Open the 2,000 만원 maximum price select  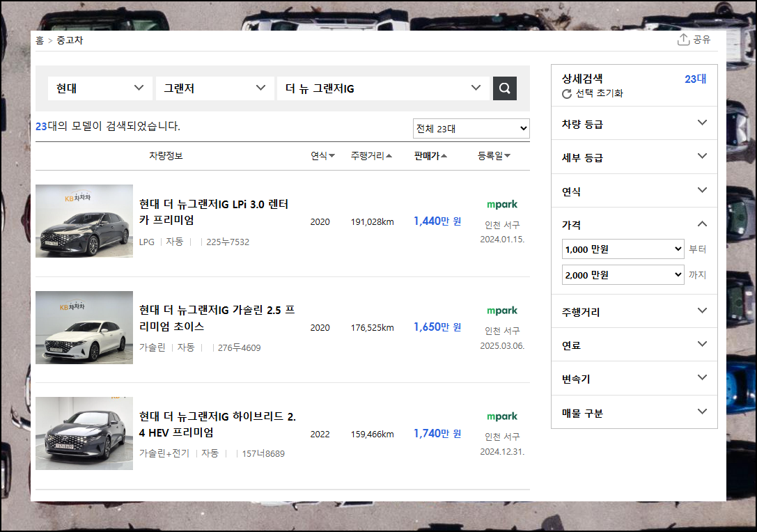pyautogui.click(x=623, y=274)
